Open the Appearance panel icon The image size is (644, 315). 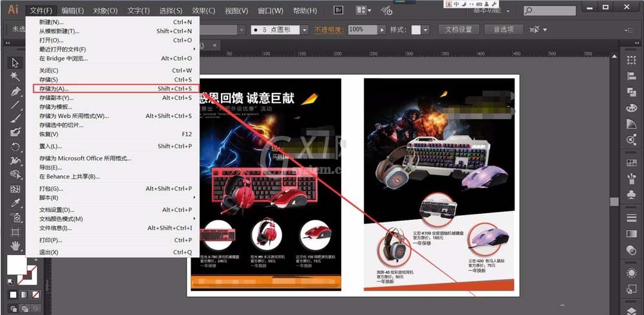tap(631, 273)
